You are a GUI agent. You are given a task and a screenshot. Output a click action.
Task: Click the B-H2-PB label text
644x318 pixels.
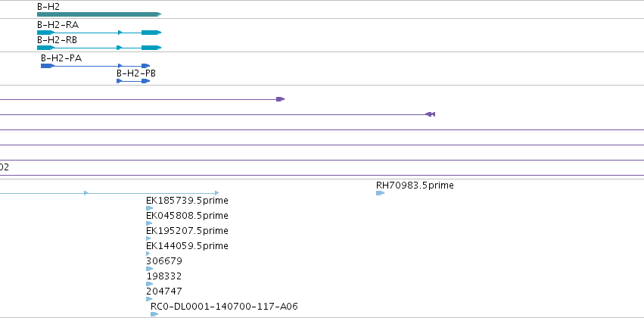tap(136, 73)
